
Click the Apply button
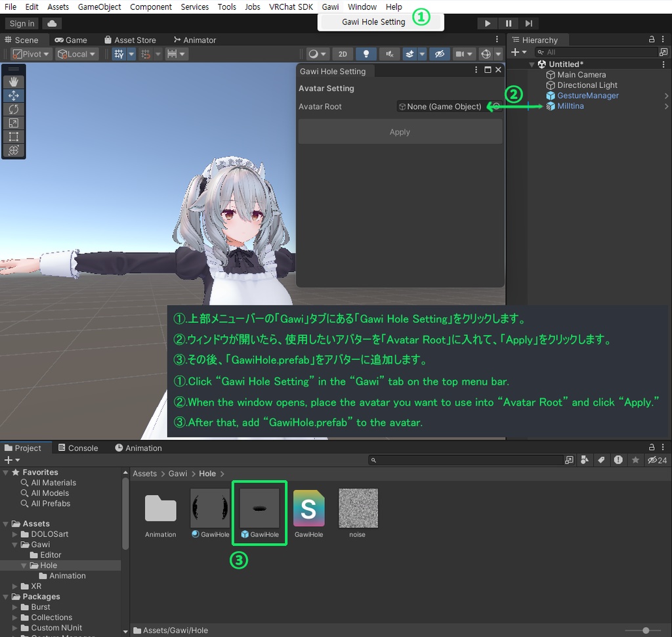tap(400, 132)
